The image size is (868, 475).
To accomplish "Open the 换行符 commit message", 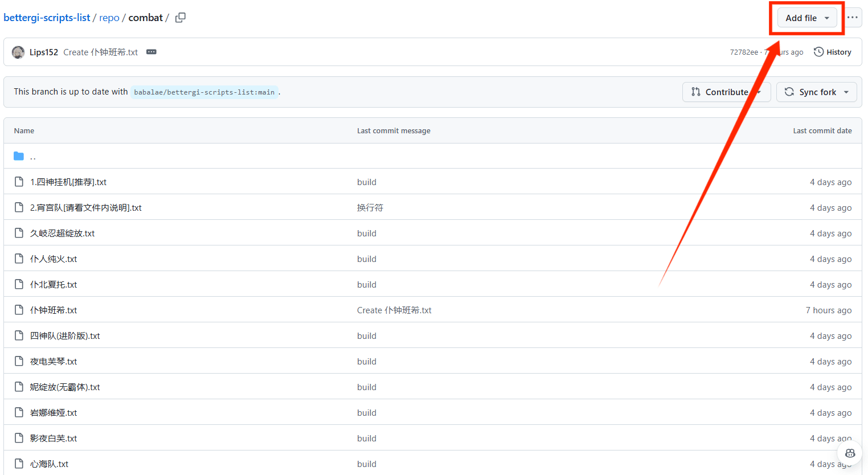I will coord(370,208).
